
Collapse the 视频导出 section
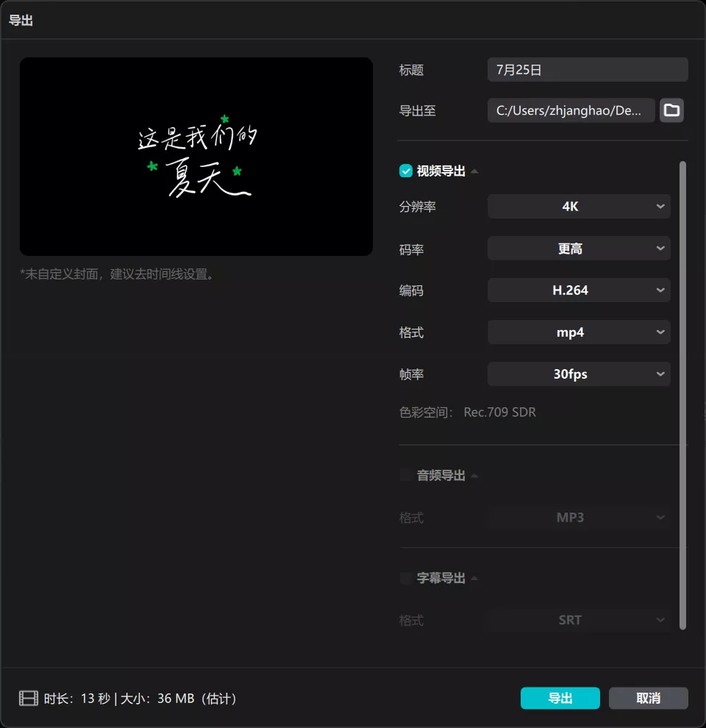475,171
